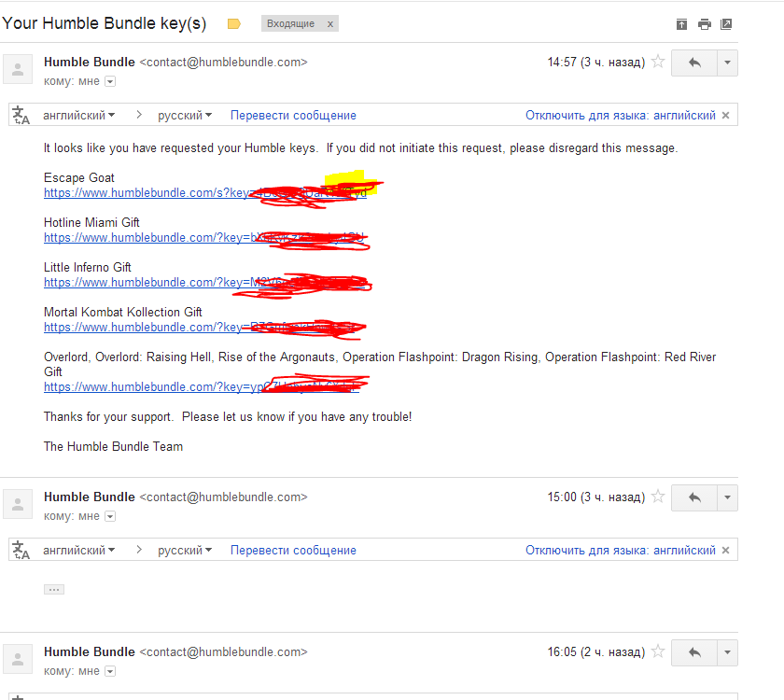Click the Humble Bundle sender name at 16:05
Image resolution: width=784 pixels, height=700 pixels.
(x=90, y=652)
